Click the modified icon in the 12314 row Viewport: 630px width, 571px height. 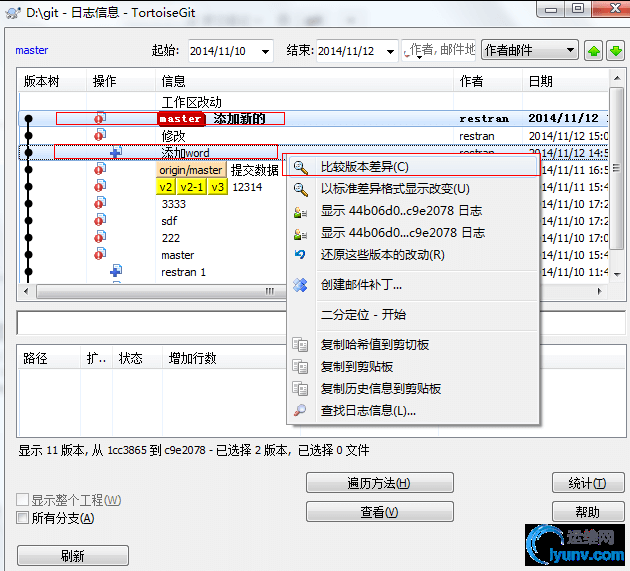pyautogui.click(x=100, y=186)
